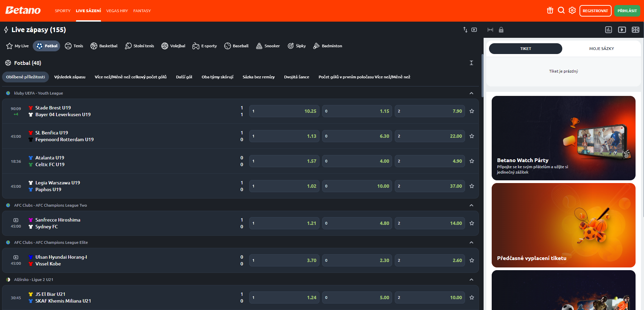Collapse the UEFA Youth League section
Screen dimensions: 644x310
(471, 93)
